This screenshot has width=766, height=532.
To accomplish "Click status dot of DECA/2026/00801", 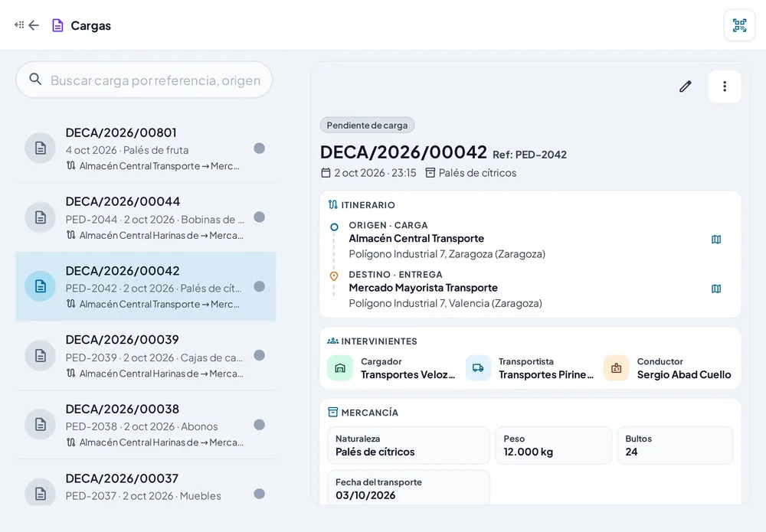I will tap(260, 149).
